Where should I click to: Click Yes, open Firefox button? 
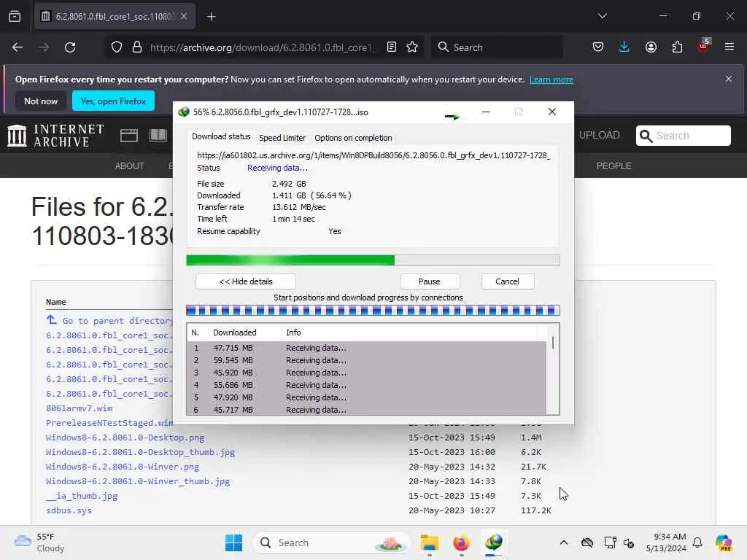pyautogui.click(x=113, y=101)
